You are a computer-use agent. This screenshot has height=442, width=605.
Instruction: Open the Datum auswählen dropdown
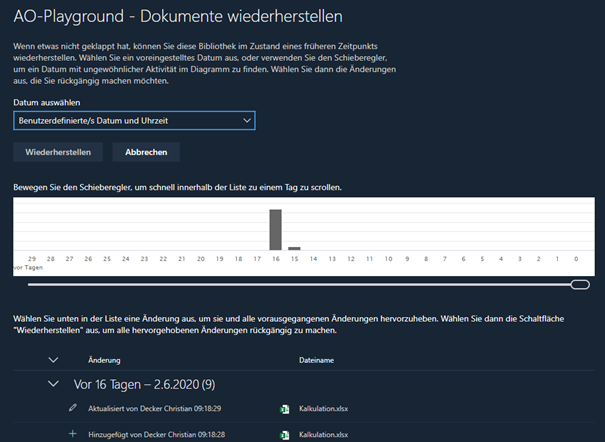tap(134, 121)
